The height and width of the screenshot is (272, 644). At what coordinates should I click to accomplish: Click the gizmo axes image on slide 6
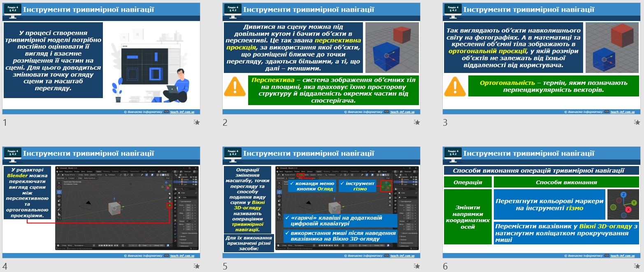coord(623,204)
